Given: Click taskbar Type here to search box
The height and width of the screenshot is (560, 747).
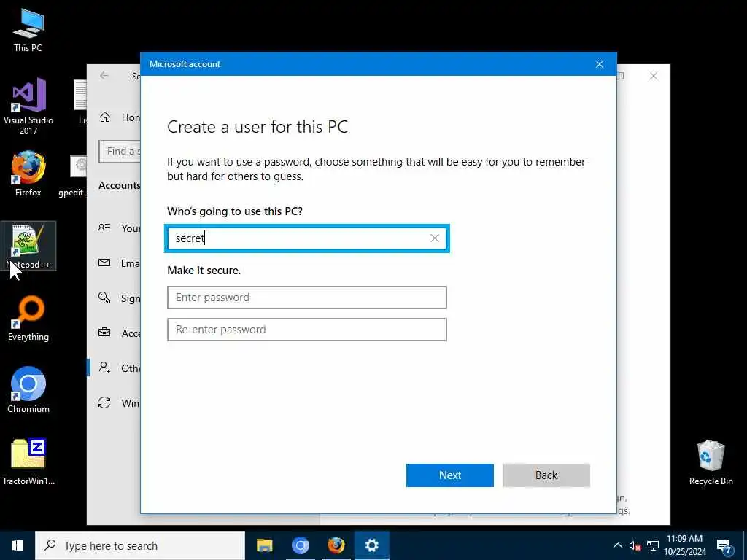Looking at the screenshot, I should coord(140,545).
